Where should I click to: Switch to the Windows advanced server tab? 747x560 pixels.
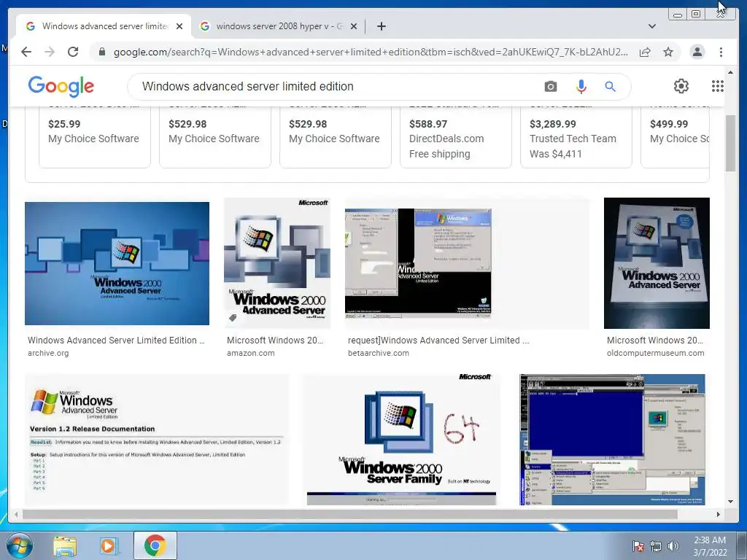(104, 26)
